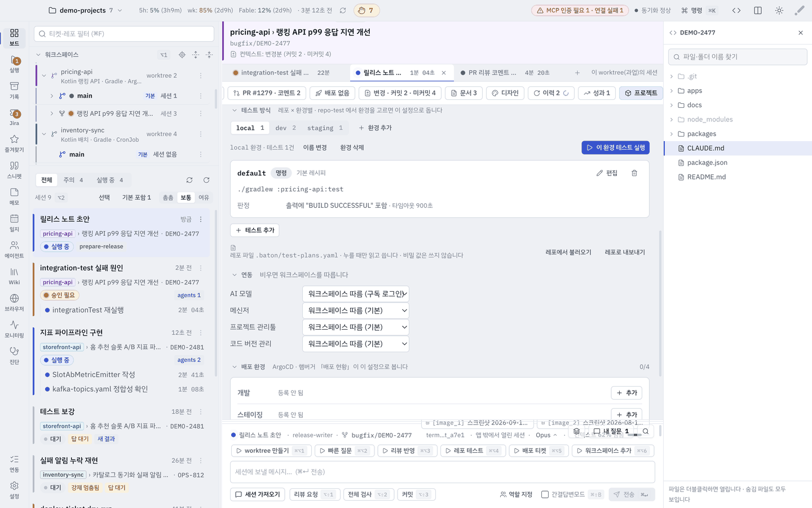Click the 테스트 추가 button
The width and height of the screenshot is (812, 508).
(255, 230)
